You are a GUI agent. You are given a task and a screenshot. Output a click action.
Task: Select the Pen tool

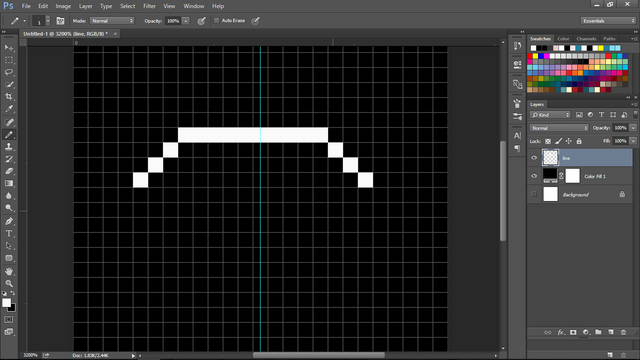coord(9,221)
